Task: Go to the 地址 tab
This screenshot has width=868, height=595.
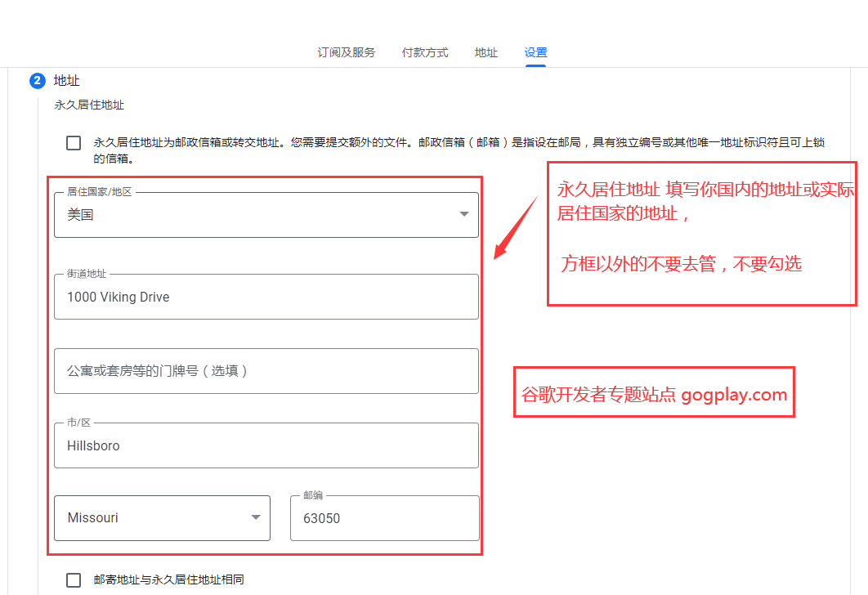Action: 486,52
